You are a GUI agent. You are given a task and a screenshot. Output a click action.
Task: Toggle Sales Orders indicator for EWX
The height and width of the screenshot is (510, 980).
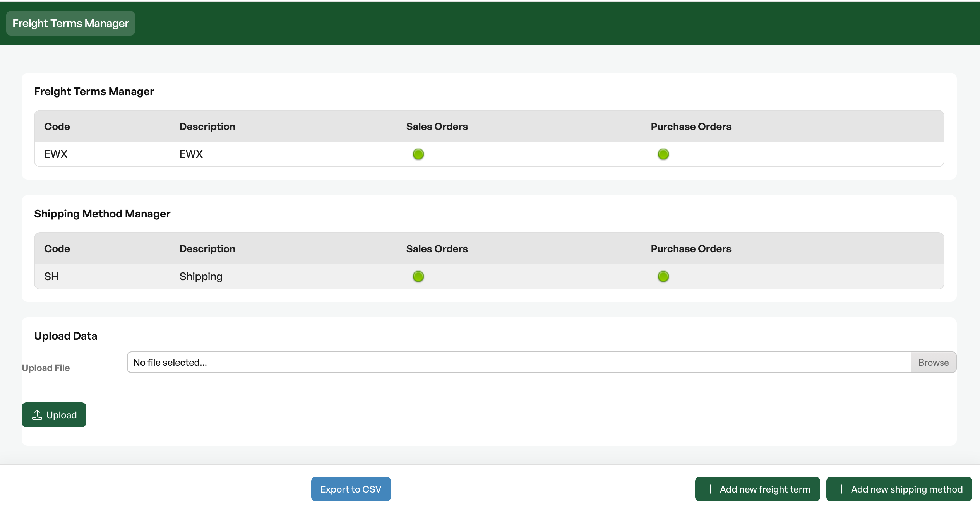point(418,154)
